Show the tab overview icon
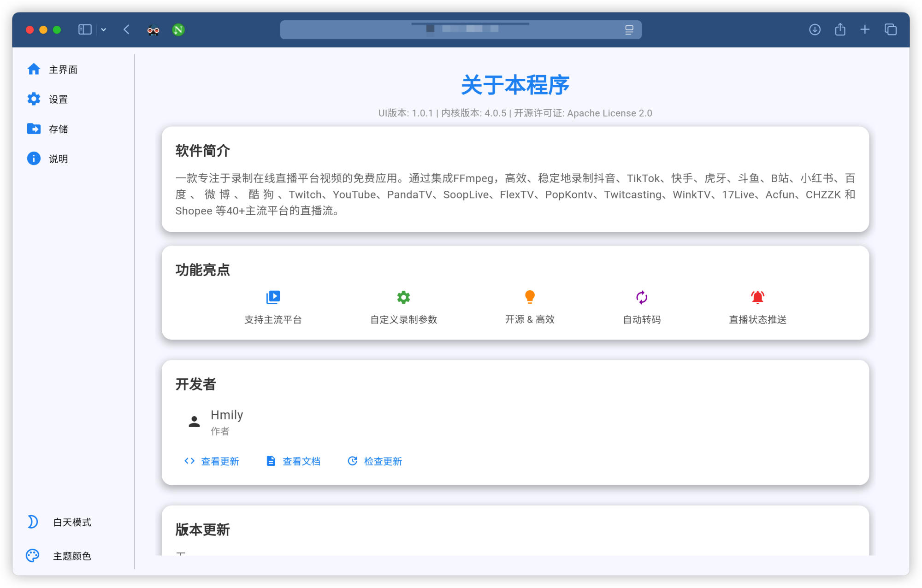 [891, 29]
